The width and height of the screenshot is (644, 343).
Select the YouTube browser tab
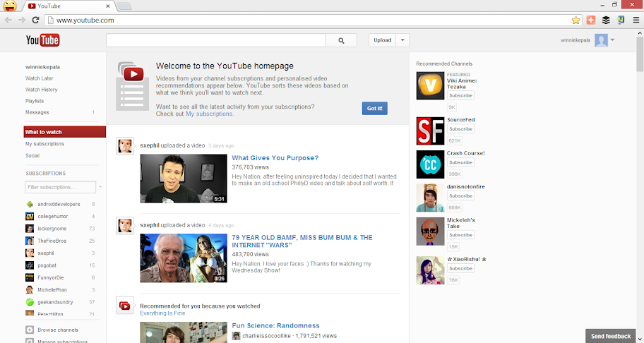point(69,6)
